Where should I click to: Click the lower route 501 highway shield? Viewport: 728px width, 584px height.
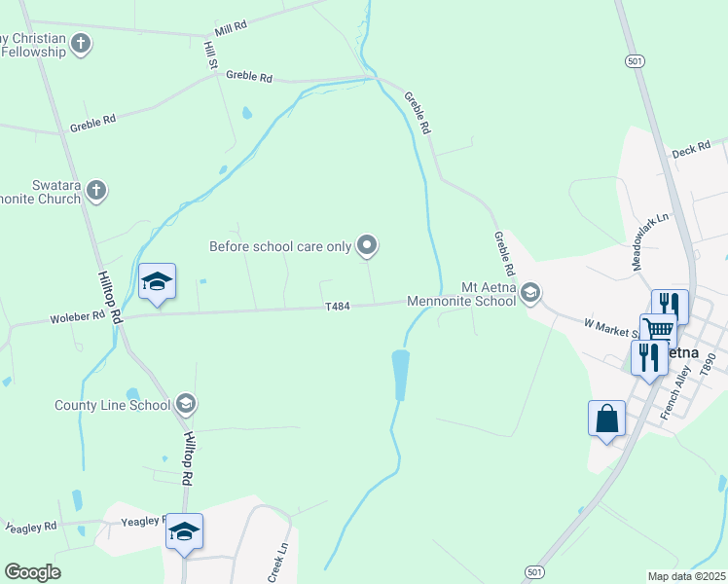pos(534,571)
